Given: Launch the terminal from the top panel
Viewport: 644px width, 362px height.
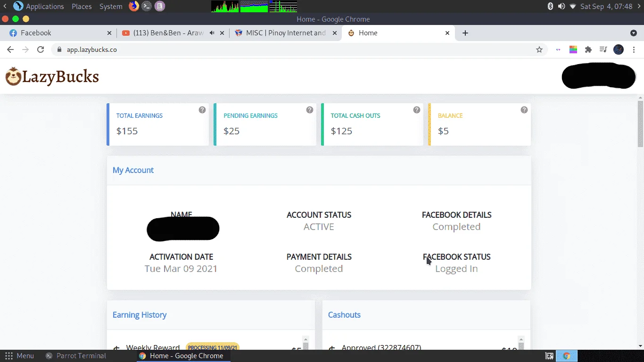Looking at the screenshot, I should 147,6.
